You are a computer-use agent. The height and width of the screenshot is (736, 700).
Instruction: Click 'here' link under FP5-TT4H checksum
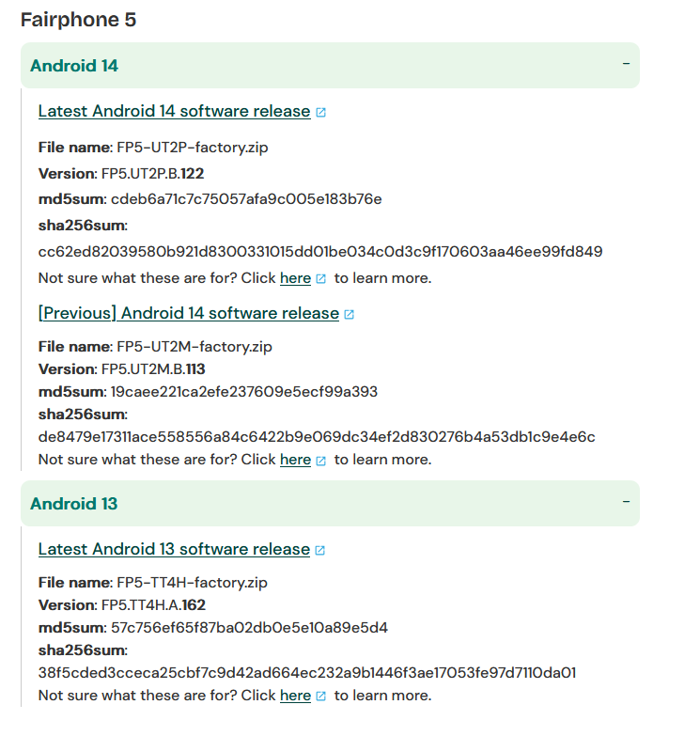tap(295, 696)
